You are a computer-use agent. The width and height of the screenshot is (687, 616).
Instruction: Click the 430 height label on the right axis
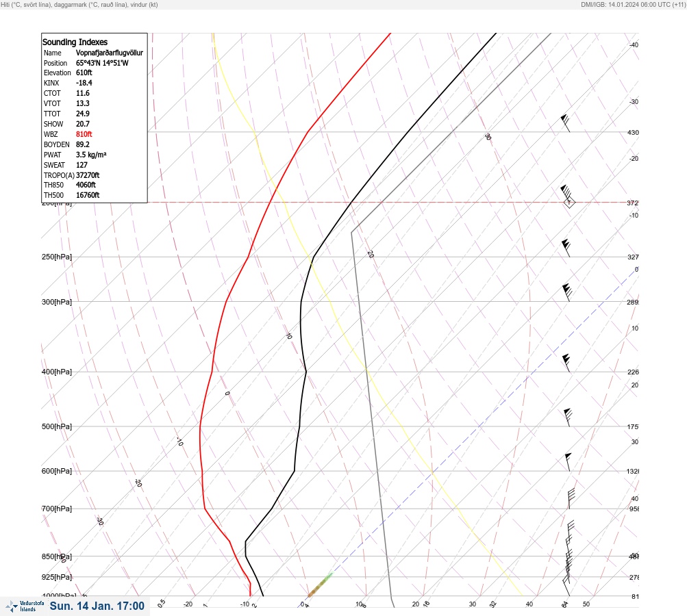point(633,132)
